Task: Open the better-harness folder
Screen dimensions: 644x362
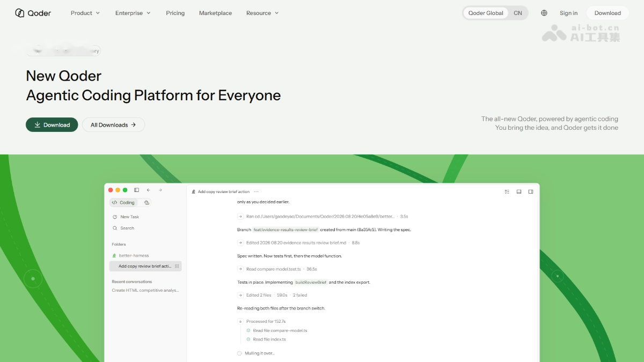Action: click(x=134, y=255)
